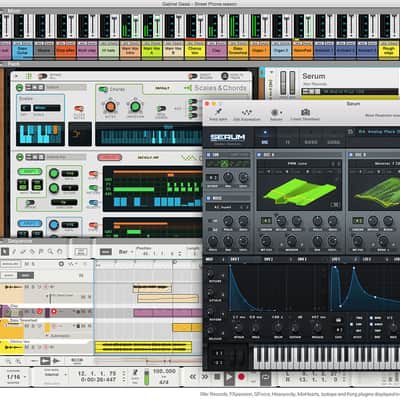
Task: Click the green Arp 1 button
Action: pos(30,172)
